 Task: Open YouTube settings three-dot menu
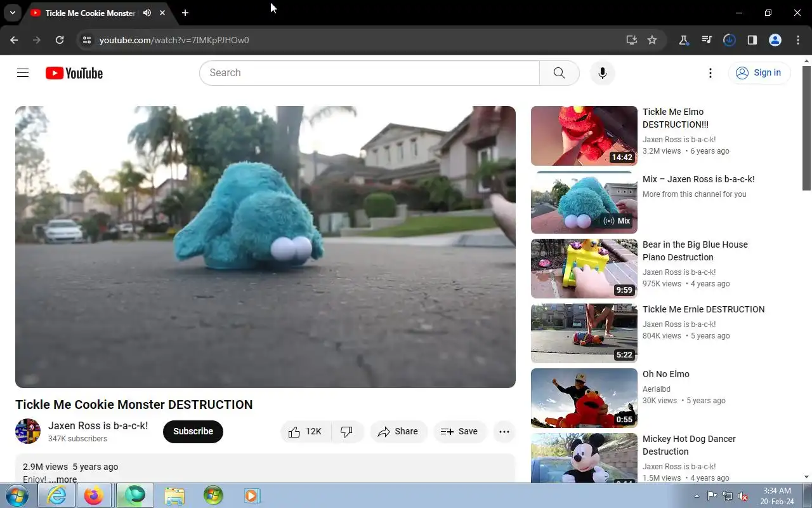[710, 73]
